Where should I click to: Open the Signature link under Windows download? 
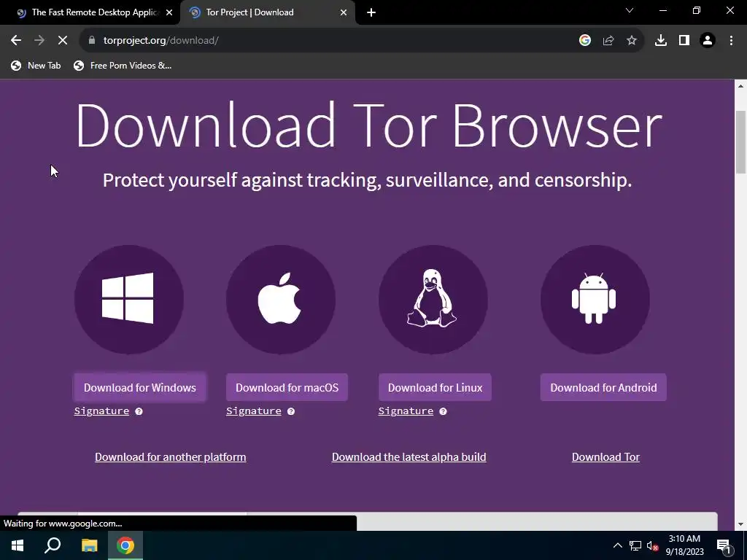[101, 411]
